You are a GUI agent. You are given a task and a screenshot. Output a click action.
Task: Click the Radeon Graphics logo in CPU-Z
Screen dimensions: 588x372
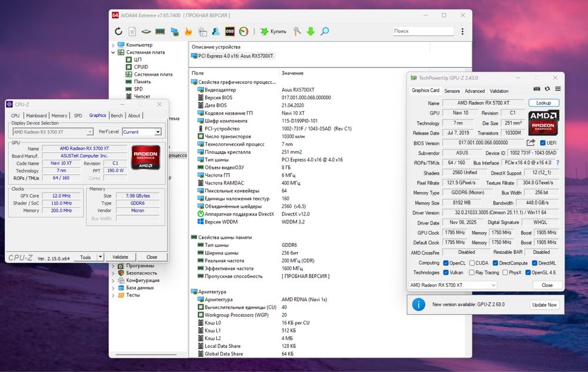click(x=146, y=157)
